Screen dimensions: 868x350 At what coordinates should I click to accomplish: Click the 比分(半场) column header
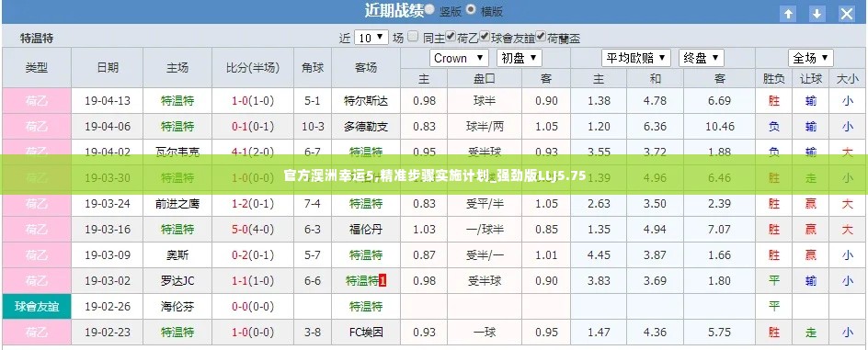(x=253, y=67)
